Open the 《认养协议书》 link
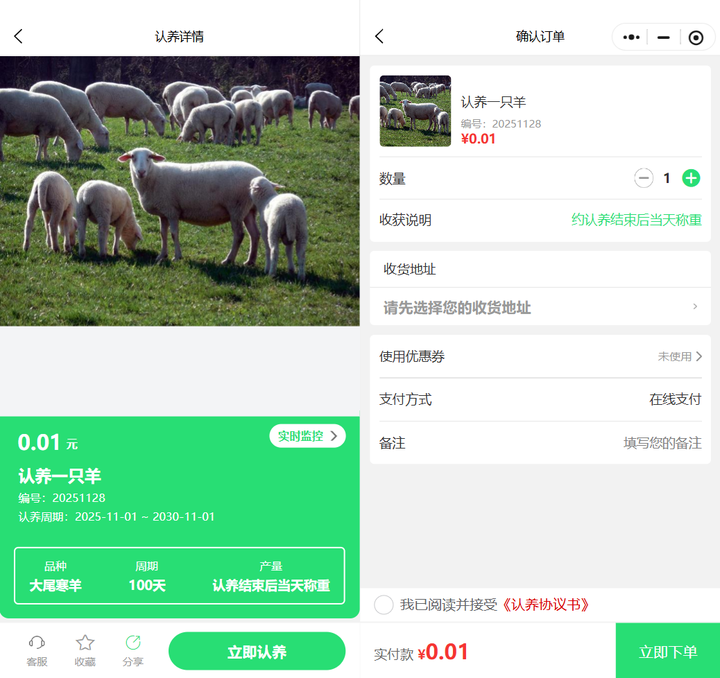 [546, 605]
